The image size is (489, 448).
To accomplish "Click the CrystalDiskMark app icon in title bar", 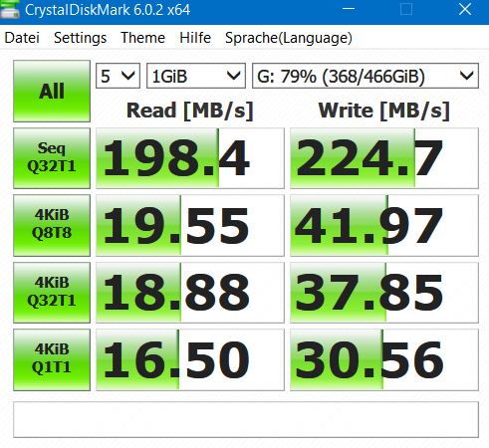I will 10,10.
